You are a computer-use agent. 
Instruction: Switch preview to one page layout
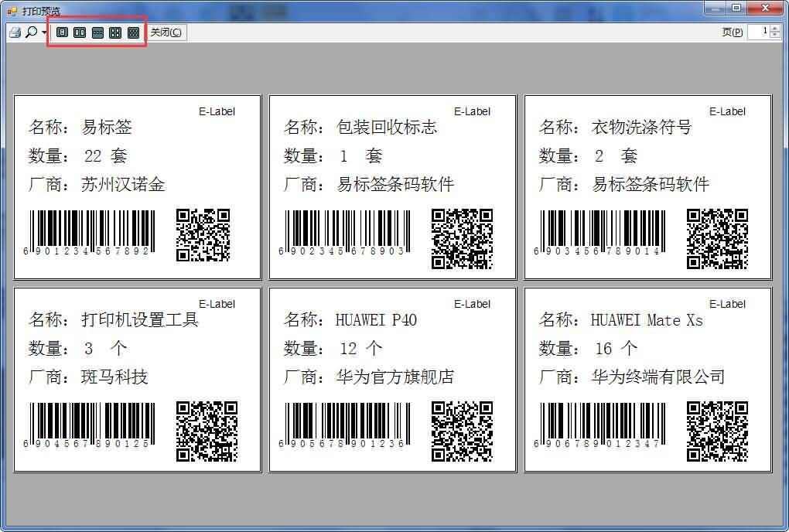(62, 32)
